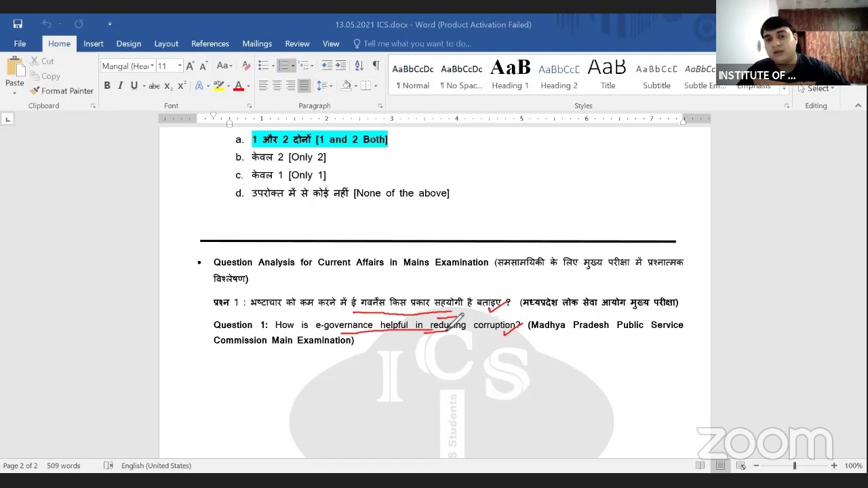The image size is (868, 488).
Task: Save the document with the floppy disk icon
Action: (18, 24)
